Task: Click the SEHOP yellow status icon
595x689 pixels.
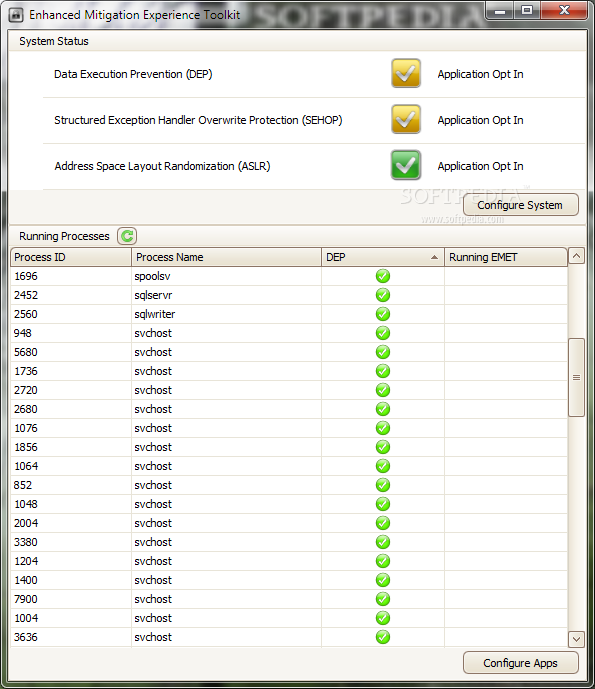Action: (406, 119)
